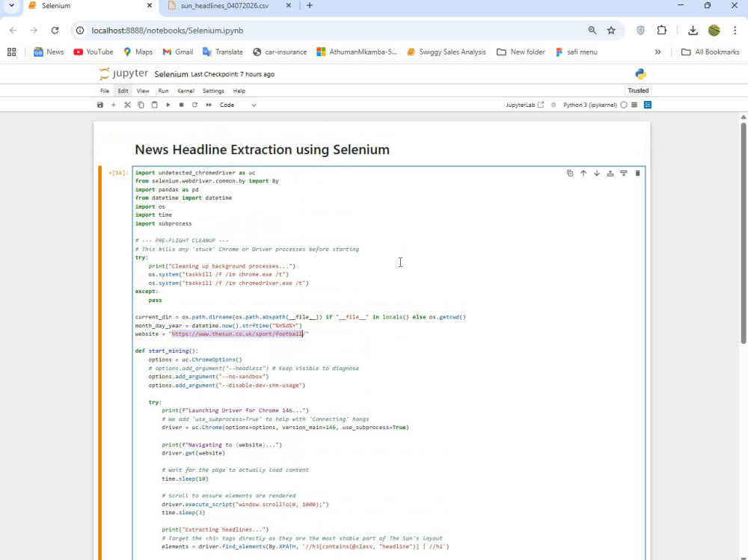Bookmark this page with the star icon
The height and width of the screenshot is (560, 748).
[x=611, y=31]
